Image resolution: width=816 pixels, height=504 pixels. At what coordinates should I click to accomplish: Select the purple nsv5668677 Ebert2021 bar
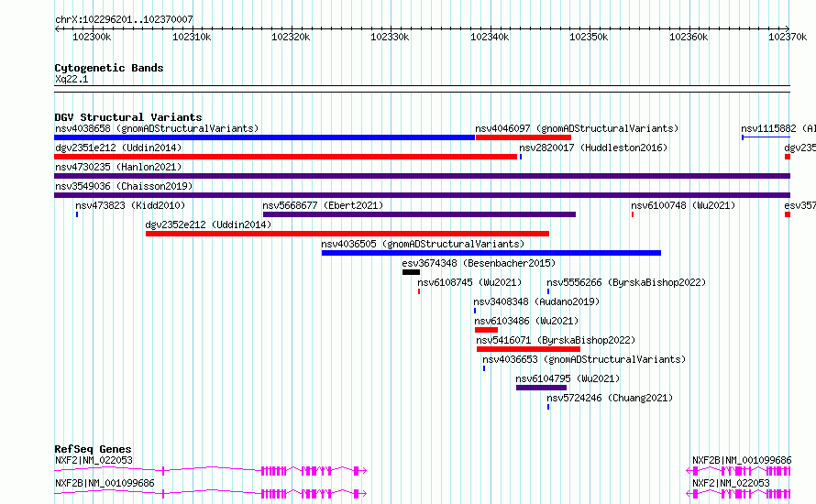(x=419, y=214)
